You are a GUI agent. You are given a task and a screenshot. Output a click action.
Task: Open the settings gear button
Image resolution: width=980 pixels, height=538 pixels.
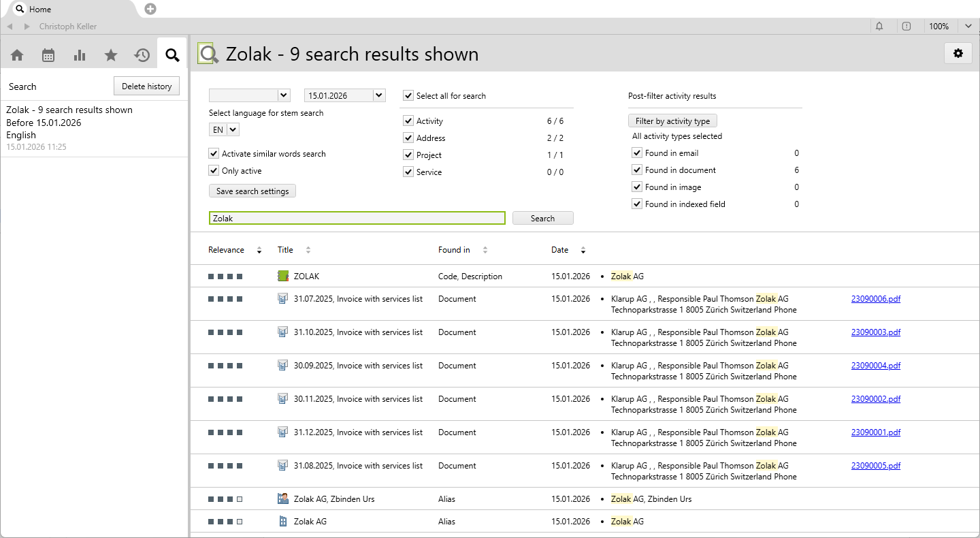pos(958,53)
